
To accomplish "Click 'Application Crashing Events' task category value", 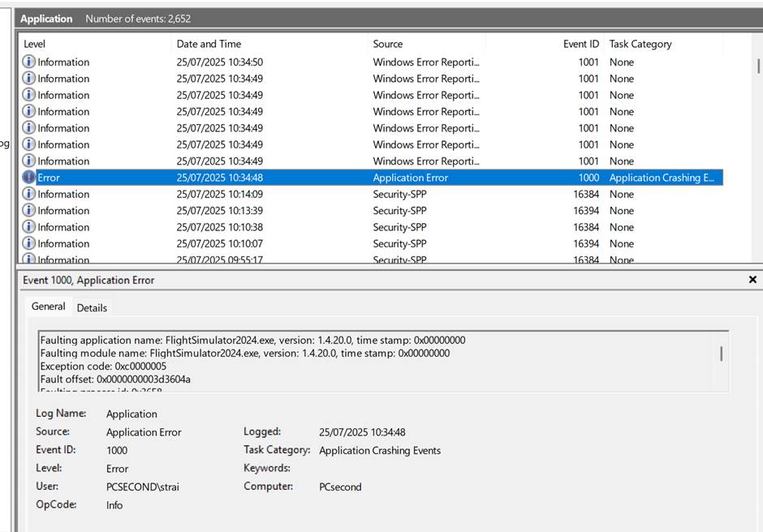I will [380, 450].
